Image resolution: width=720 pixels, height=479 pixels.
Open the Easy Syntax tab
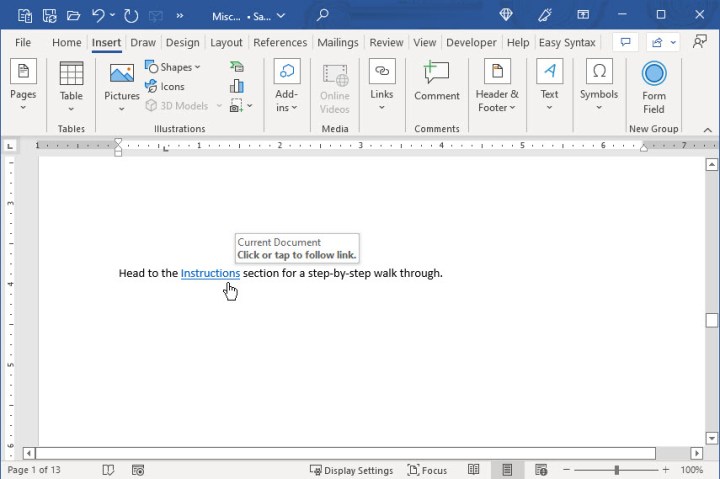567,43
